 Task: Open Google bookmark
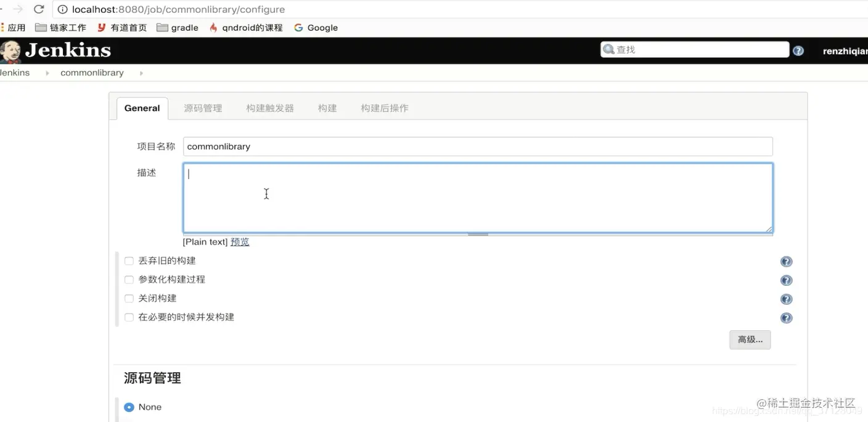point(316,28)
